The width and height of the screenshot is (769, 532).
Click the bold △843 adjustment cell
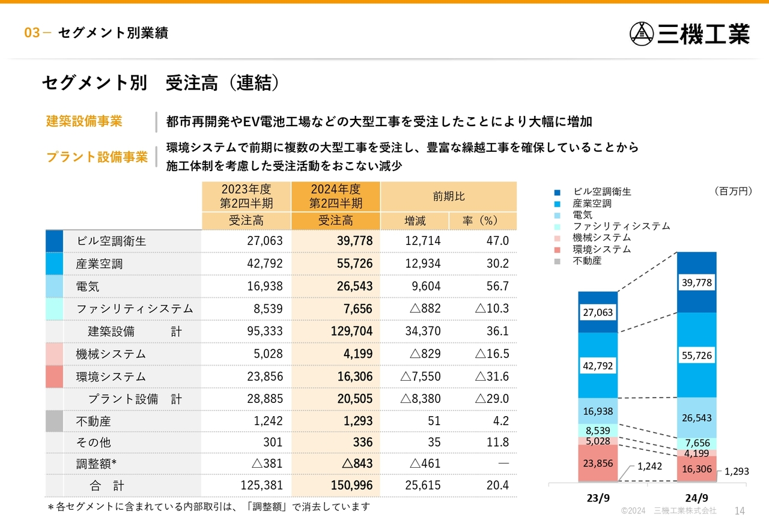(x=357, y=464)
